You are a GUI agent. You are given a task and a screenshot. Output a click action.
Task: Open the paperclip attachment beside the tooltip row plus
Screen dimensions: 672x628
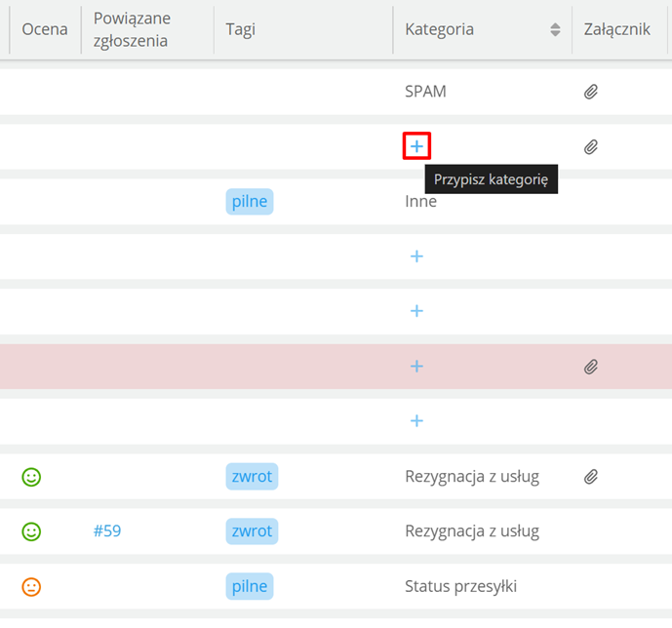tap(591, 147)
